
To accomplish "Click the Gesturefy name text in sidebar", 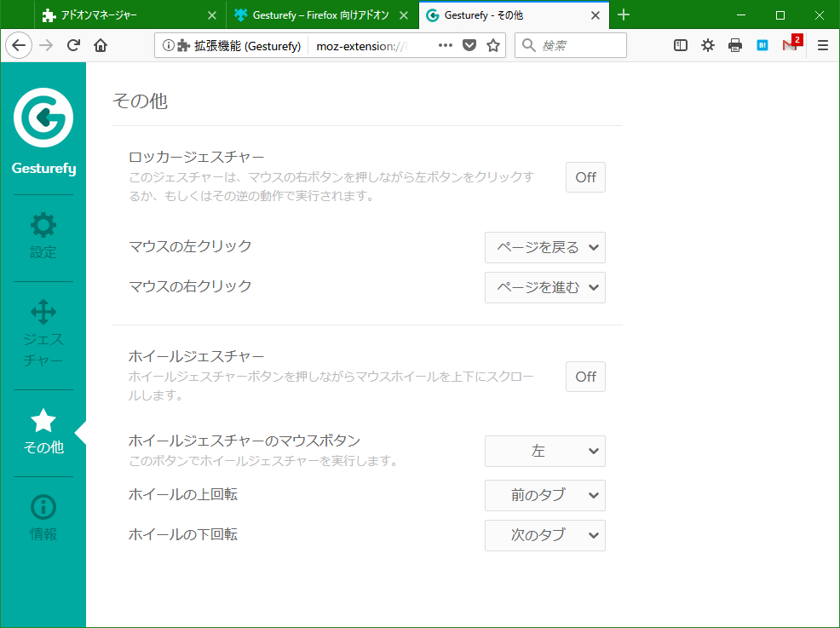I will click(x=44, y=168).
